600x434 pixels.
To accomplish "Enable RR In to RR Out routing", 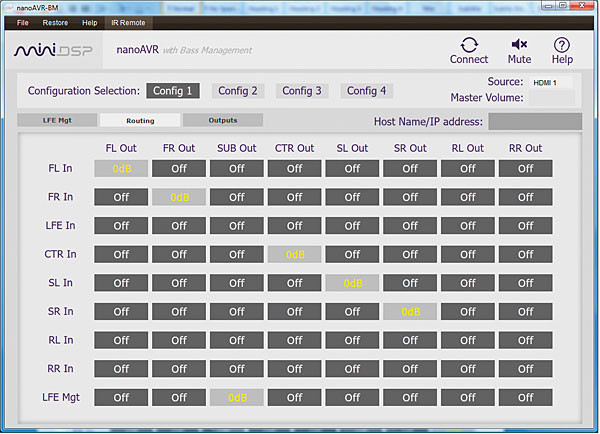I will click(x=525, y=369).
